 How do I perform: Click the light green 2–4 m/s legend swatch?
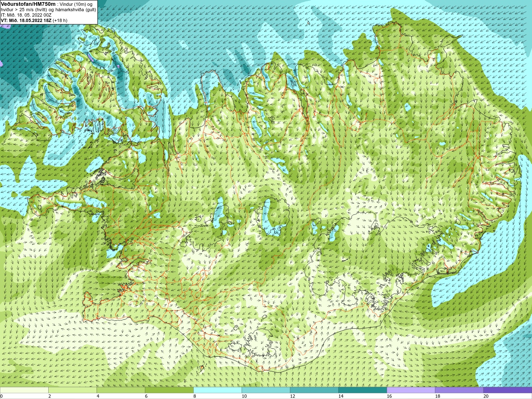coord(72,390)
